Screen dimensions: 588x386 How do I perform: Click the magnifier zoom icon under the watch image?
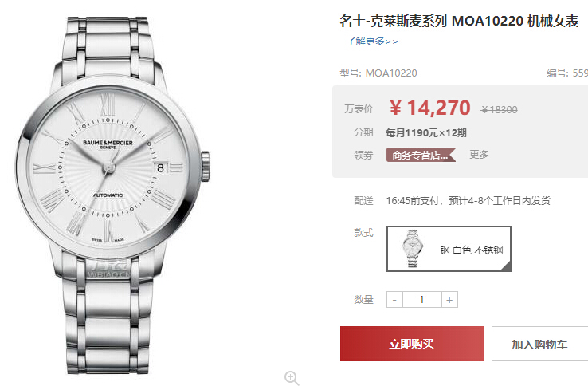pos(292,378)
